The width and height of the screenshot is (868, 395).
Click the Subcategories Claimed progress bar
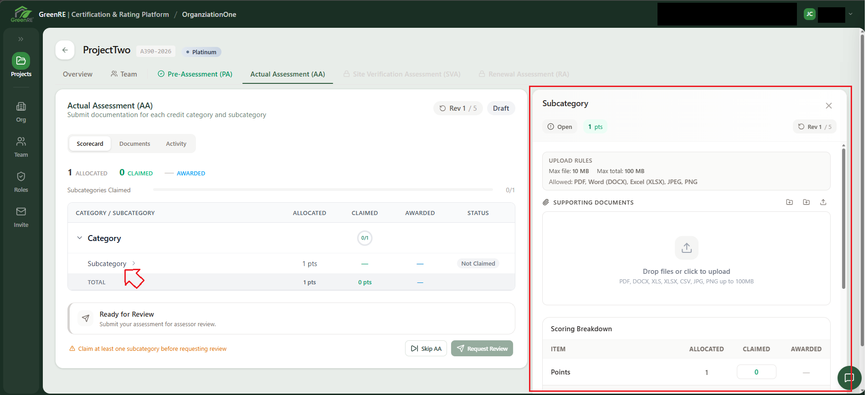[323, 190]
